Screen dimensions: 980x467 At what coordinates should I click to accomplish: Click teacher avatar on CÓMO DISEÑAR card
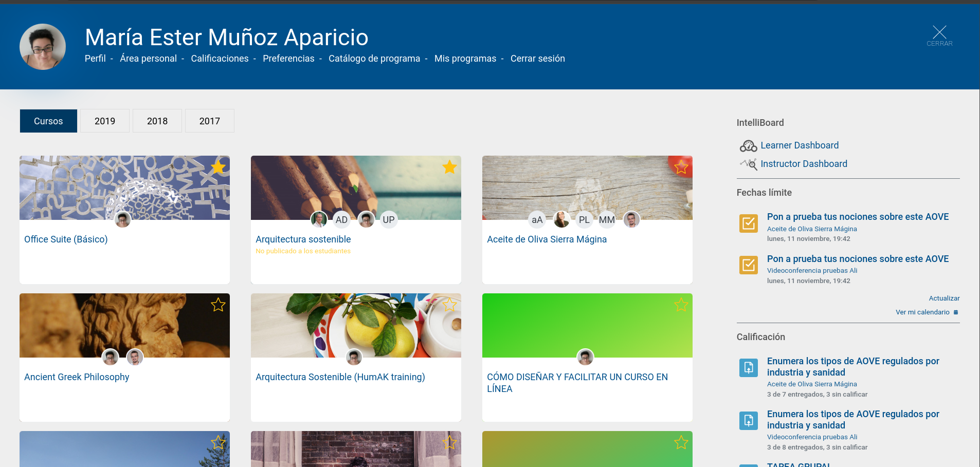click(585, 358)
